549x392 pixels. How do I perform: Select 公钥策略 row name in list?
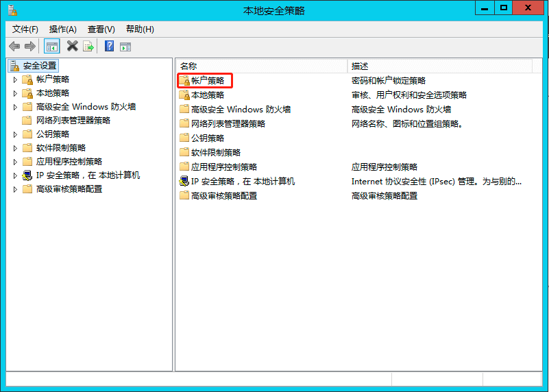tap(208, 138)
